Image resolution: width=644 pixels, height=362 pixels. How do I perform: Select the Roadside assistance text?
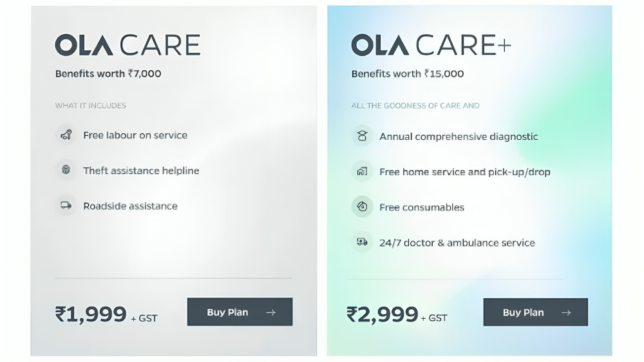130,206
